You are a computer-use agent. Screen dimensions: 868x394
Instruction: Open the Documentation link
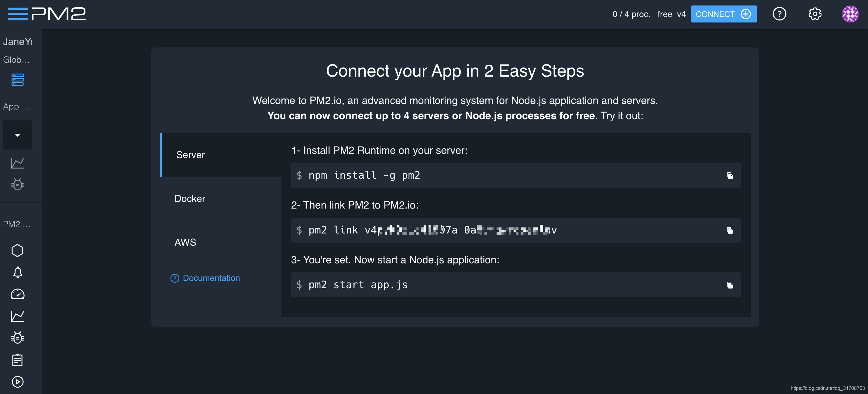[211, 278]
